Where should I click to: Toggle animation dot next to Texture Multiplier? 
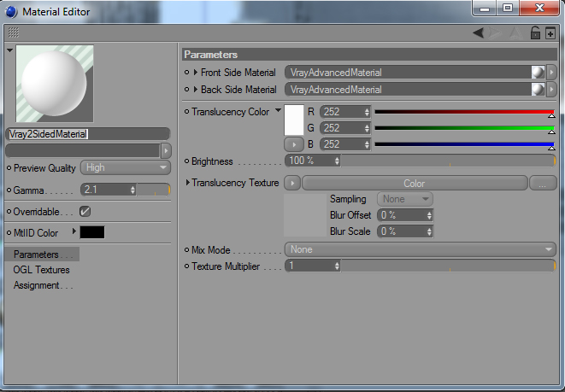click(186, 266)
